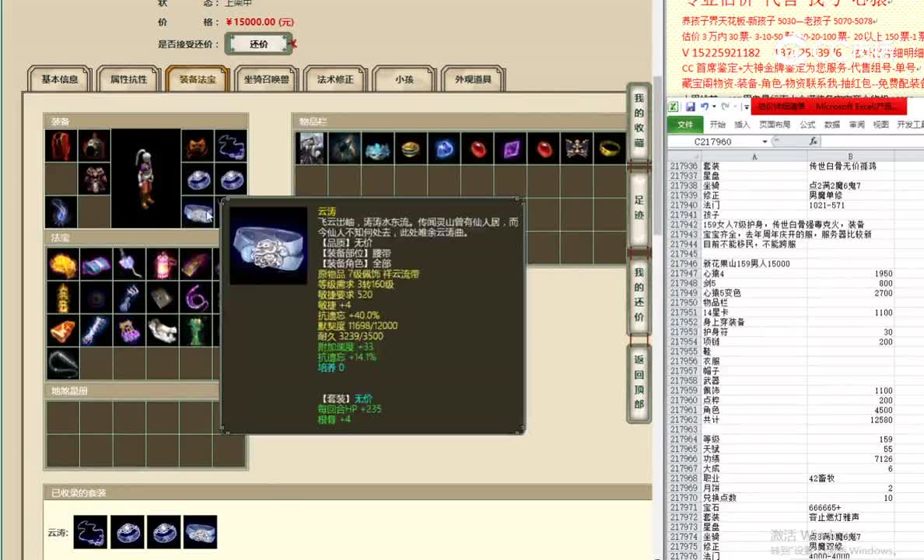This screenshot has height=560, width=924.
Task: Select the ice-blue crown in the inventory
Action: click(378, 148)
